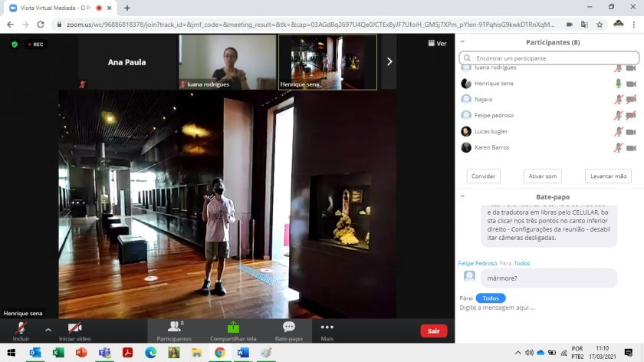Show hidden system tray icons chevron
The width and height of the screenshot is (644, 362).
518,353
